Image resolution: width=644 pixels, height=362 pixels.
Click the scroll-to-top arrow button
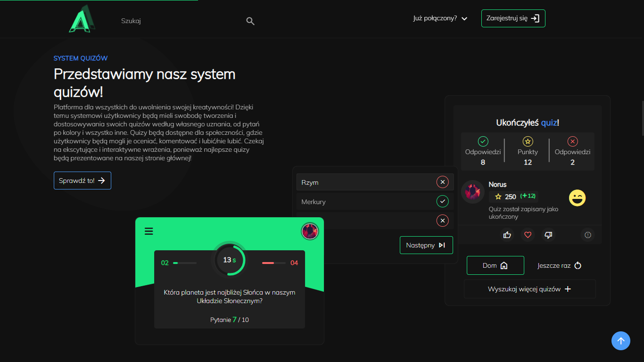[x=620, y=341]
